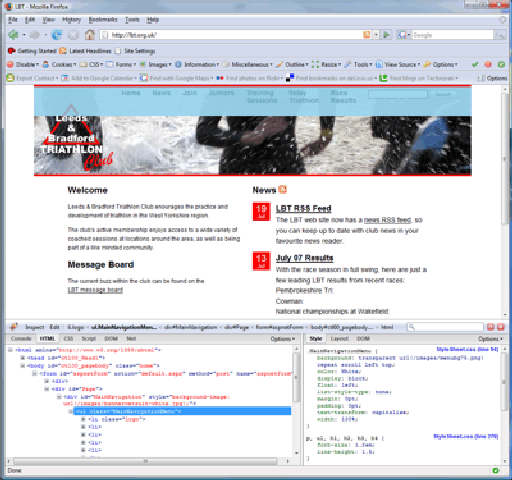Viewport: 512px width, 480px height.
Task: Click the Firebug search input field
Action: pos(445,327)
